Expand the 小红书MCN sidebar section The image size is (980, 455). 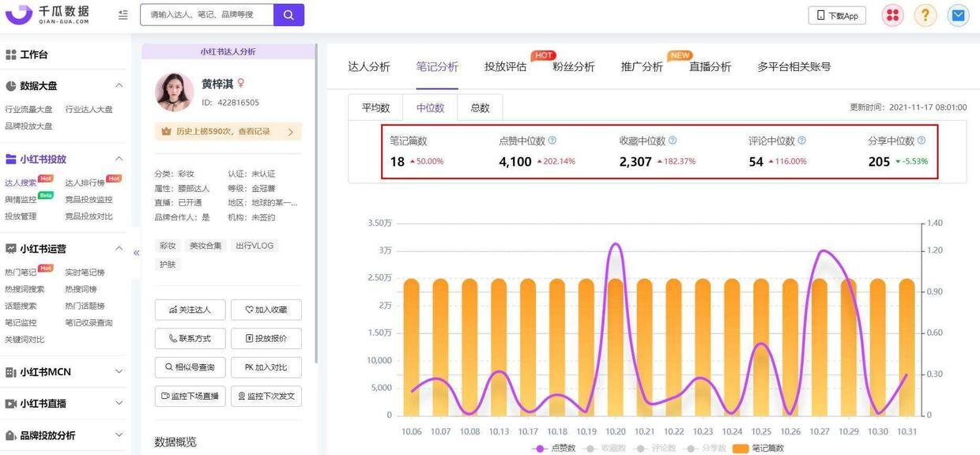click(x=119, y=371)
